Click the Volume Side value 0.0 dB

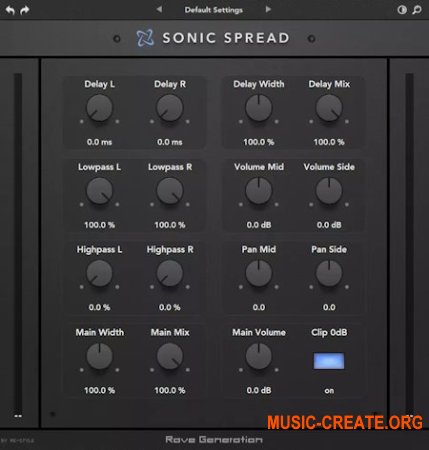(329, 225)
